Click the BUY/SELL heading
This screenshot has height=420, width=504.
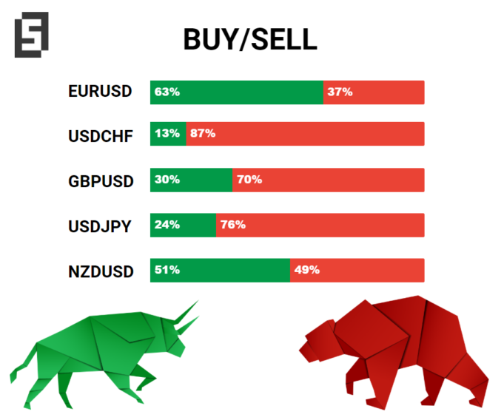(x=250, y=39)
